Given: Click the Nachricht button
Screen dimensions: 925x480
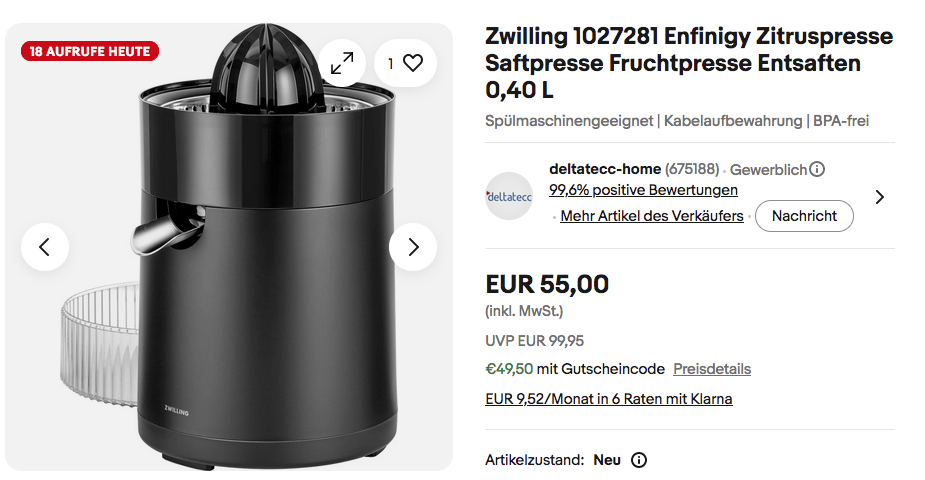Looking at the screenshot, I should tap(804, 216).
